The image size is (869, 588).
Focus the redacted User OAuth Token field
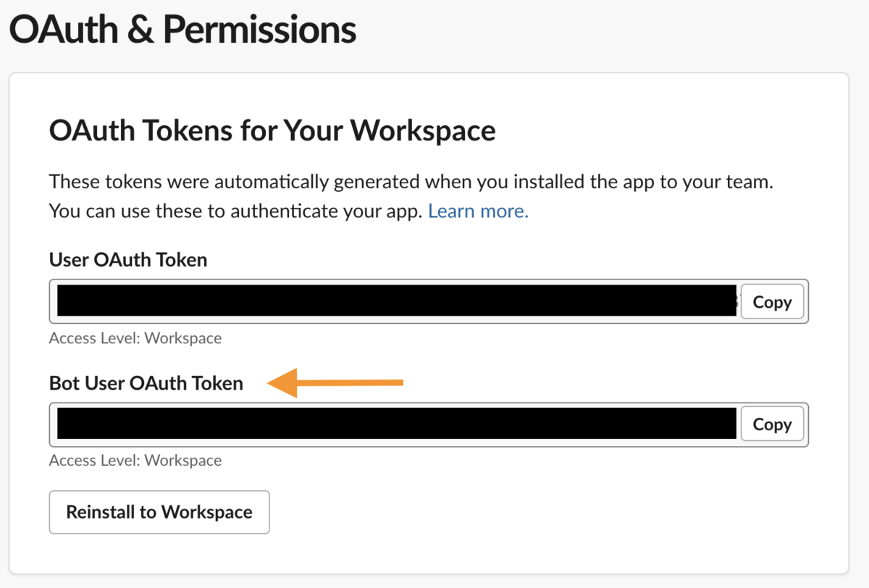click(395, 301)
